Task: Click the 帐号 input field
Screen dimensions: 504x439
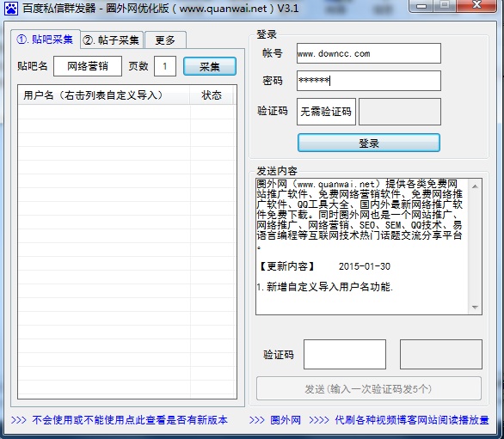Action: point(369,53)
